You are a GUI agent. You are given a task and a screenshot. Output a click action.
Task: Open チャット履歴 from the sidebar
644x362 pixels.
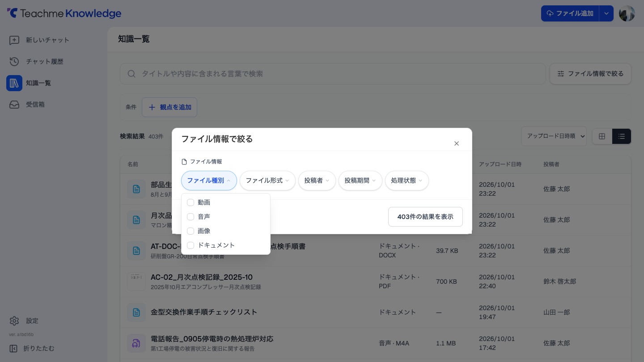click(x=45, y=62)
